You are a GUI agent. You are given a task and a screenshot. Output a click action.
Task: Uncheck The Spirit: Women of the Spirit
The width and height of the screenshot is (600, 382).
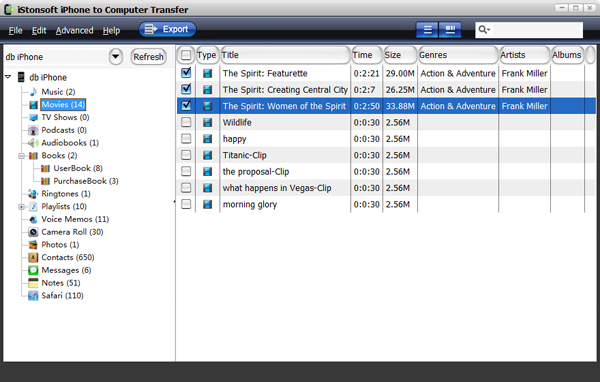point(186,105)
